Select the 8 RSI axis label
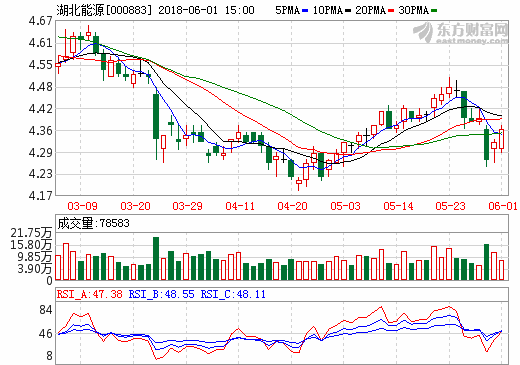The width and height of the screenshot is (520, 365). pos(49,356)
